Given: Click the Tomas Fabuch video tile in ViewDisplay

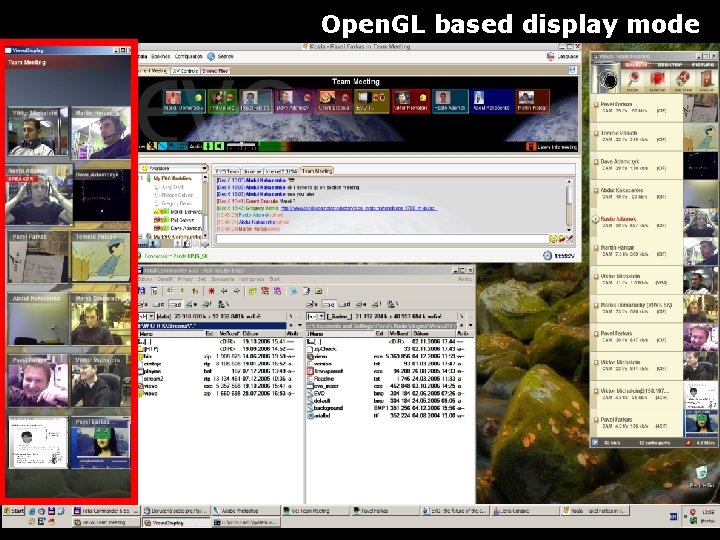Looking at the screenshot, I should coord(101,257).
